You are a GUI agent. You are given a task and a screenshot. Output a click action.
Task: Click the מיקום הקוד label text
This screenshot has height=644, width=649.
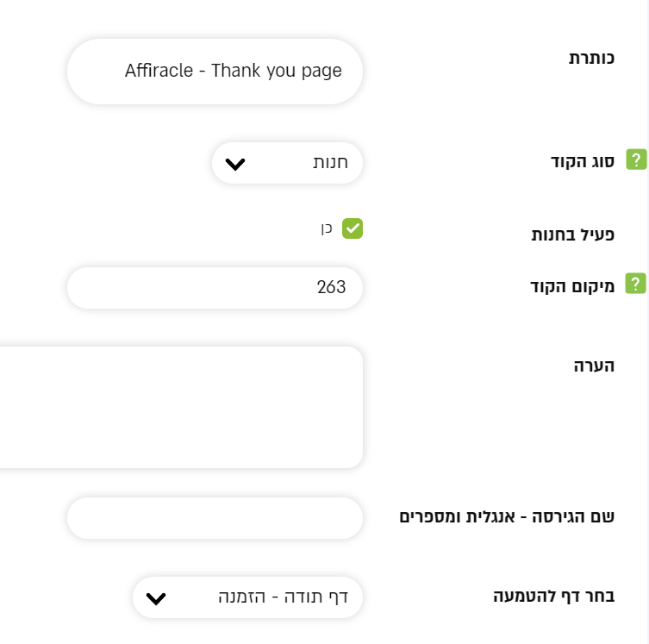572,285
